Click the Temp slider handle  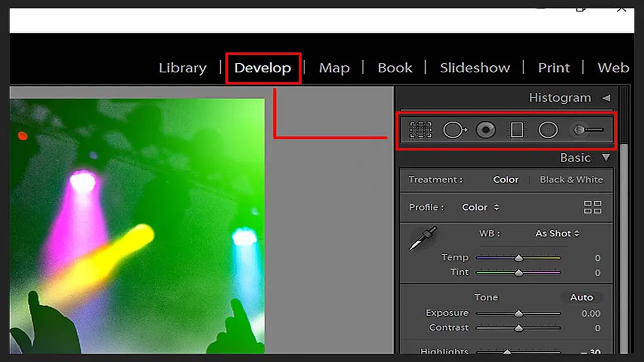(x=519, y=258)
